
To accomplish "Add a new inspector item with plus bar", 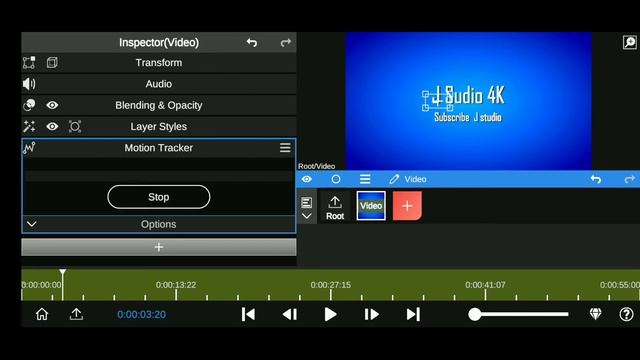I will (x=159, y=247).
